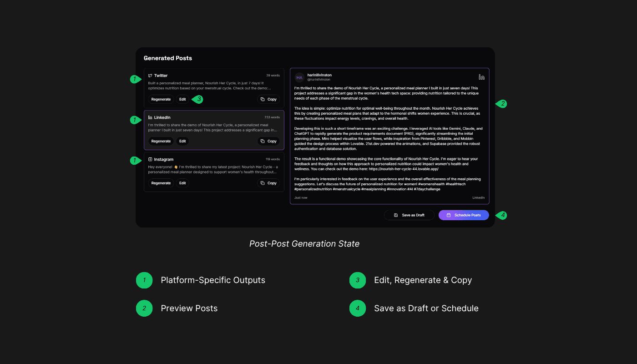Click the Twitter bird icon
This screenshot has width=637, height=364.
tap(150, 76)
